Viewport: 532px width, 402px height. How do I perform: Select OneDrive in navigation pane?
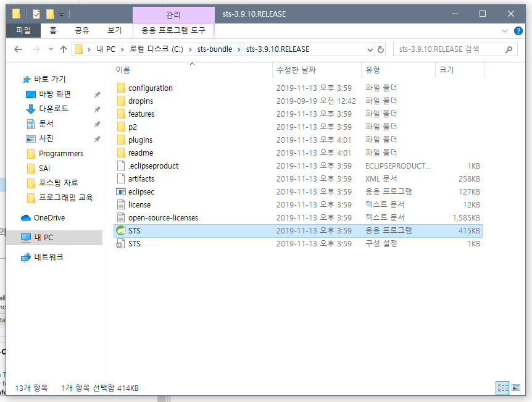(x=49, y=218)
